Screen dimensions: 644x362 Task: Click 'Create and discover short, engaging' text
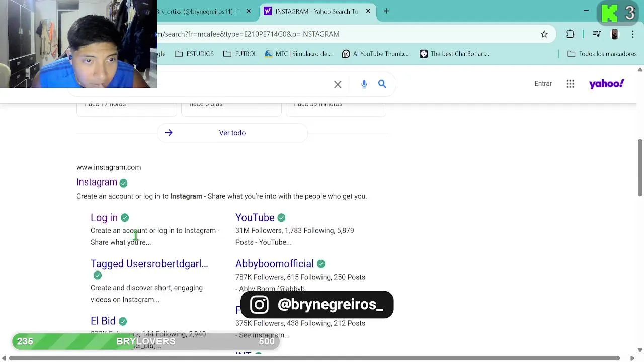(x=146, y=288)
